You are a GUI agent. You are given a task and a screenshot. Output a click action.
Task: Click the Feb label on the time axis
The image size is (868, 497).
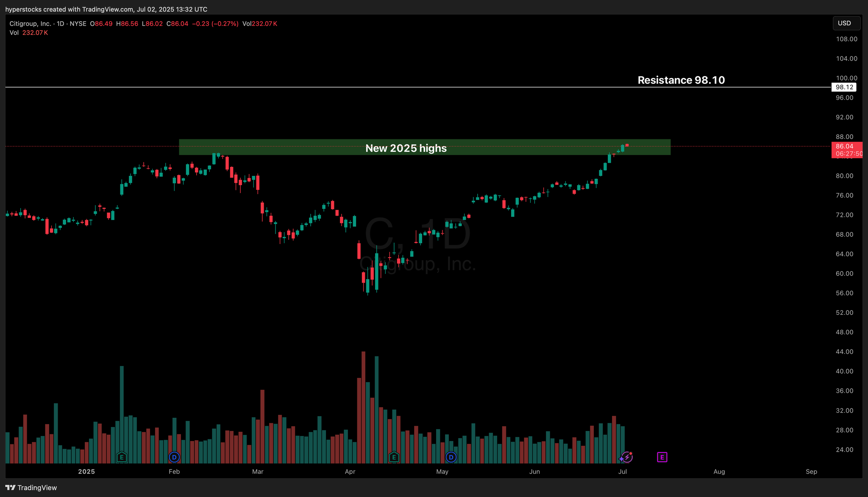click(x=174, y=472)
